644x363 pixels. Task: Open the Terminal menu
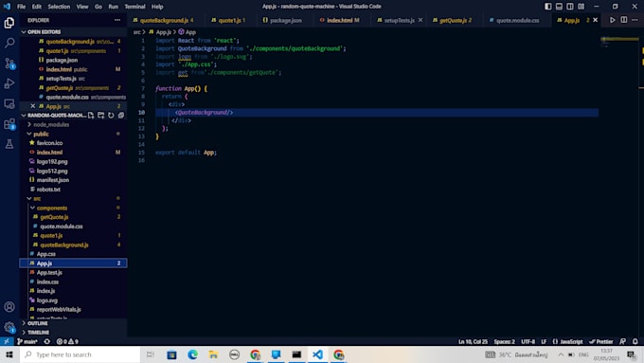click(x=134, y=7)
